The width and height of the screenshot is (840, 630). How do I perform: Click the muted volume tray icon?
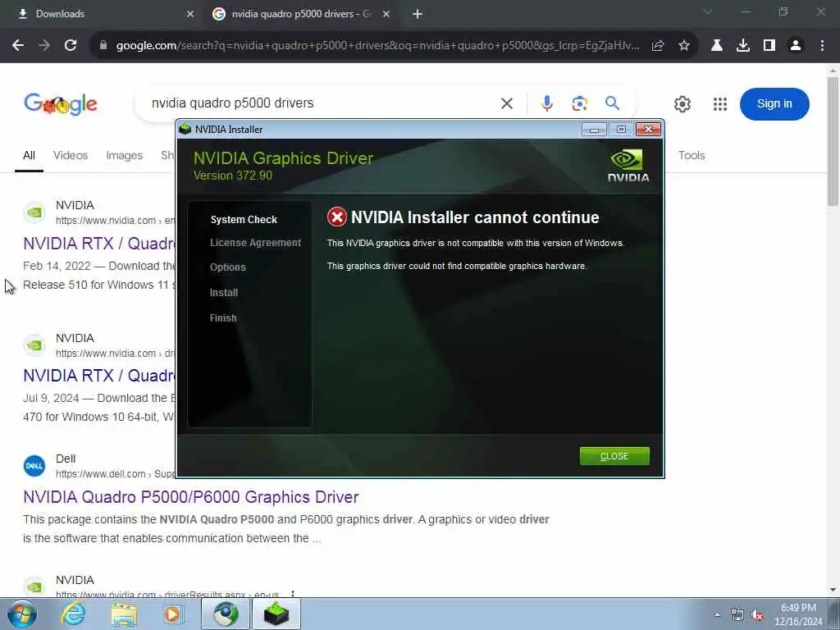click(757, 615)
